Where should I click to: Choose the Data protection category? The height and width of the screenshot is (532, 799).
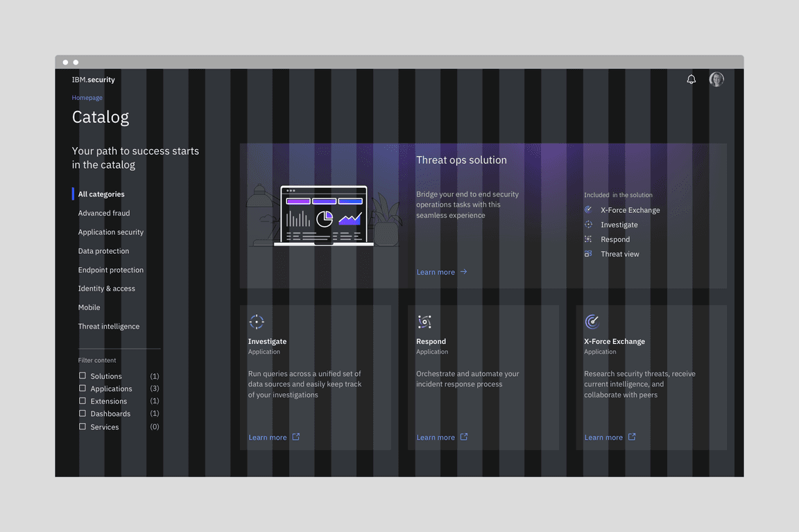pos(103,251)
